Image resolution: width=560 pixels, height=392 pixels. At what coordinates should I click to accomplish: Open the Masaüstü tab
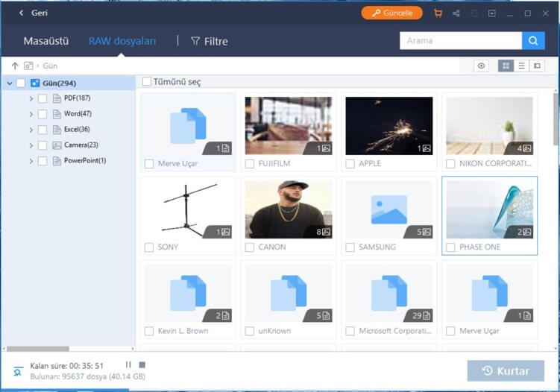(48, 41)
